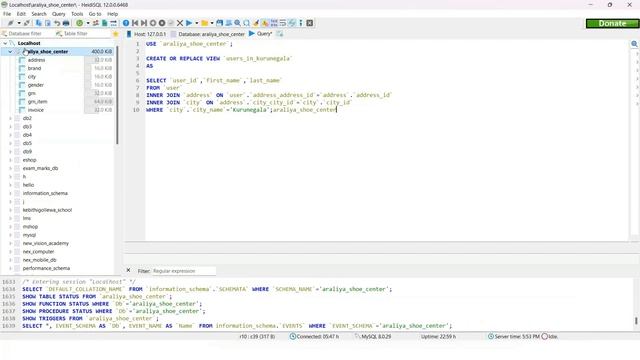640x360 pixels.
Task: Click the Database filter field
Action: (25, 34)
